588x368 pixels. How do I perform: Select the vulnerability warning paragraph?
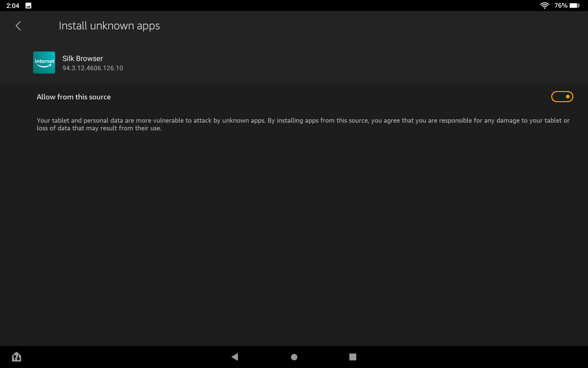pyautogui.click(x=303, y=124)
